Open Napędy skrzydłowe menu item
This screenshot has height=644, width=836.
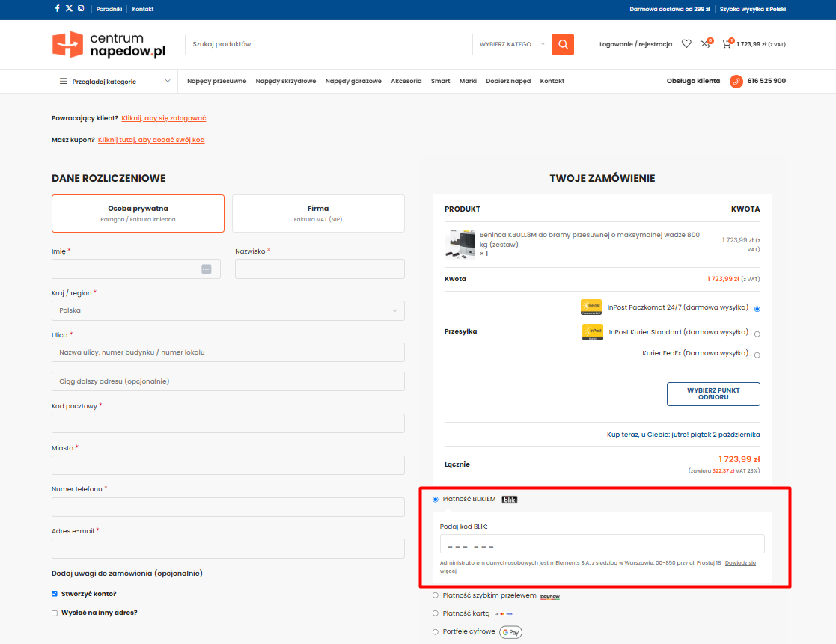pyautogui.click(x=286, y=81)
